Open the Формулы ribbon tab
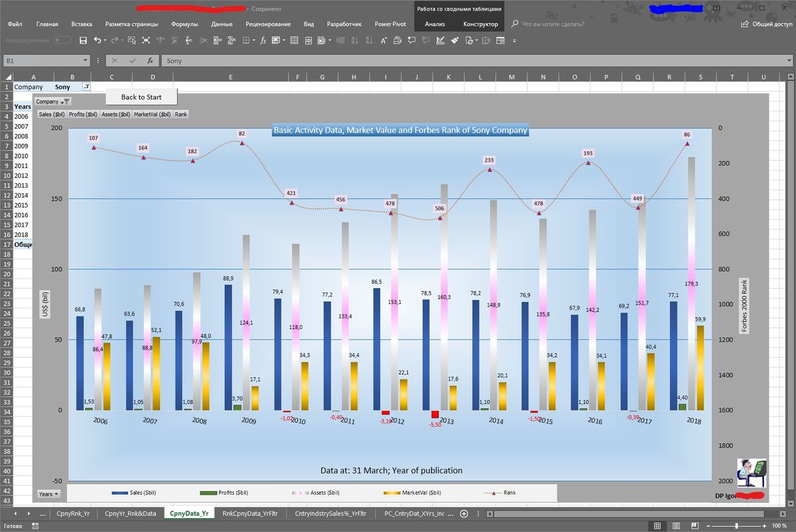The image size is (796, 532). [184, 24]
